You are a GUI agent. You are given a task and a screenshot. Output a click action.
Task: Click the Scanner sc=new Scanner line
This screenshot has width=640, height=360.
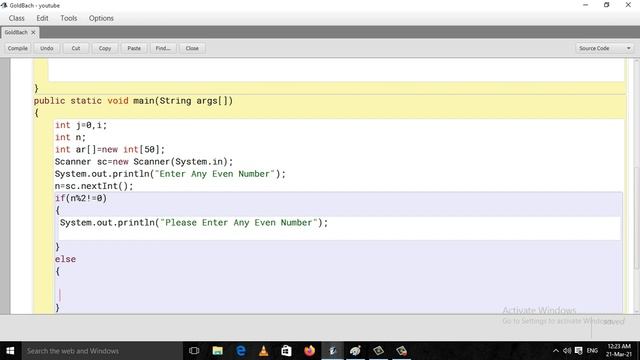[144, 162]
